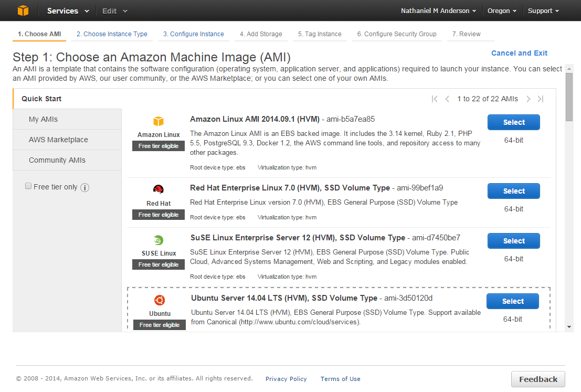Viewport: 581px width, 392px height.
Task: Click the scrollbar down arrow
Action: [x=569, y=327]
